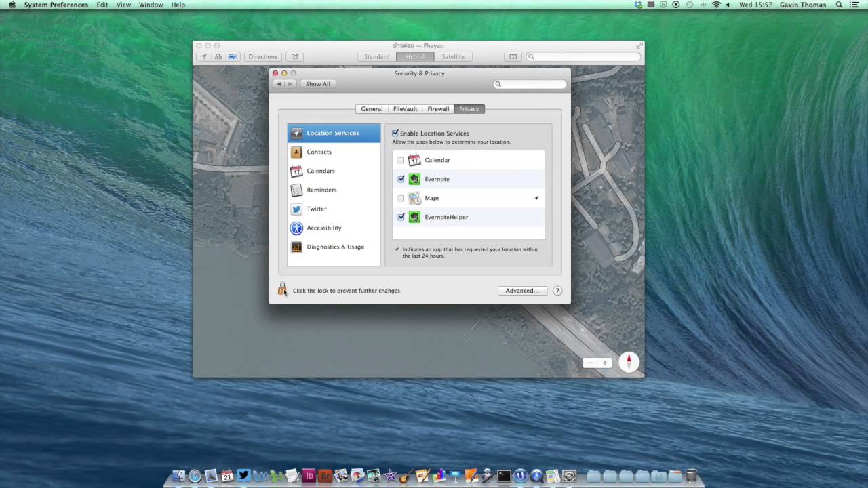Select the Satellite map view tab
Viewport: 868px width, 488px height.
[x=453, y=56]
